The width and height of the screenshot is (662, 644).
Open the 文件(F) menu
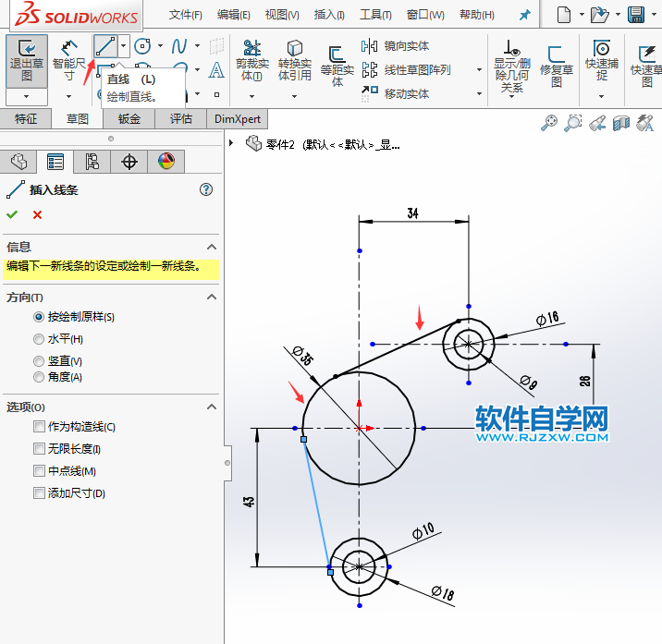[185, 15]
